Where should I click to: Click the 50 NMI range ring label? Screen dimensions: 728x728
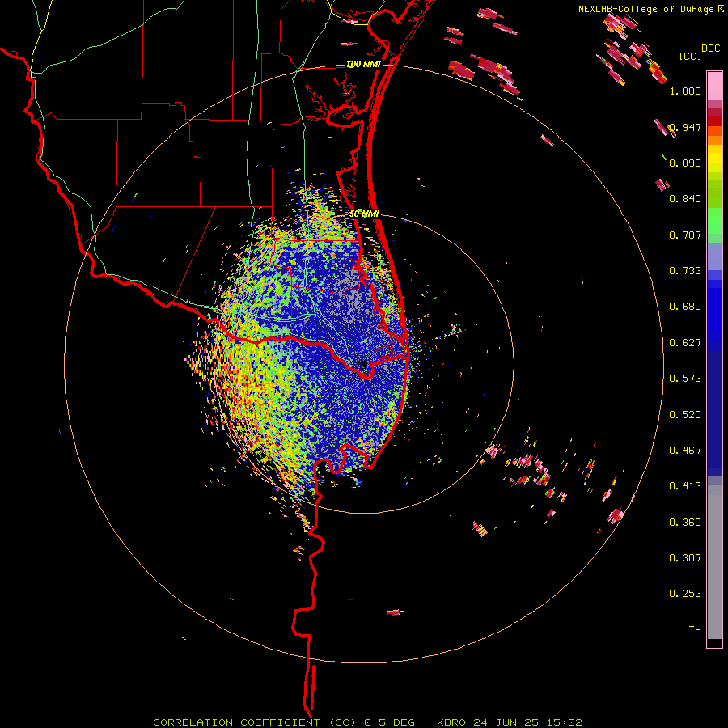[x=364, y=214]
